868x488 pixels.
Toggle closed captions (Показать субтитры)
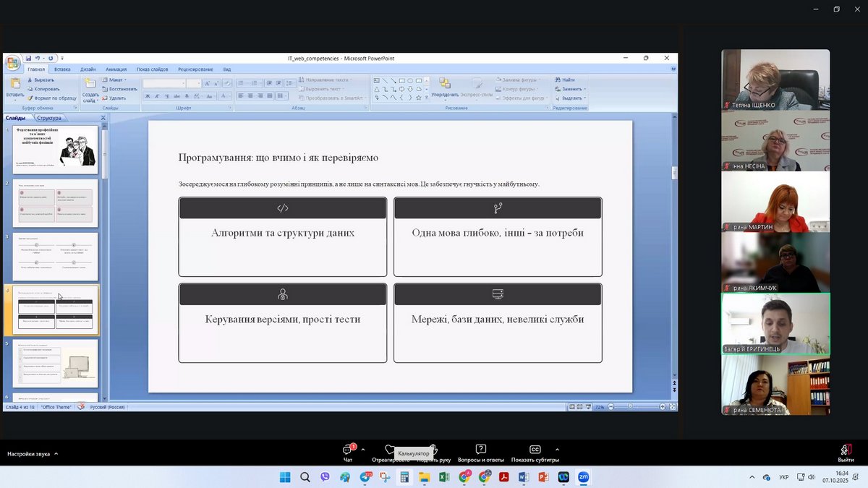tap(535, 450)
